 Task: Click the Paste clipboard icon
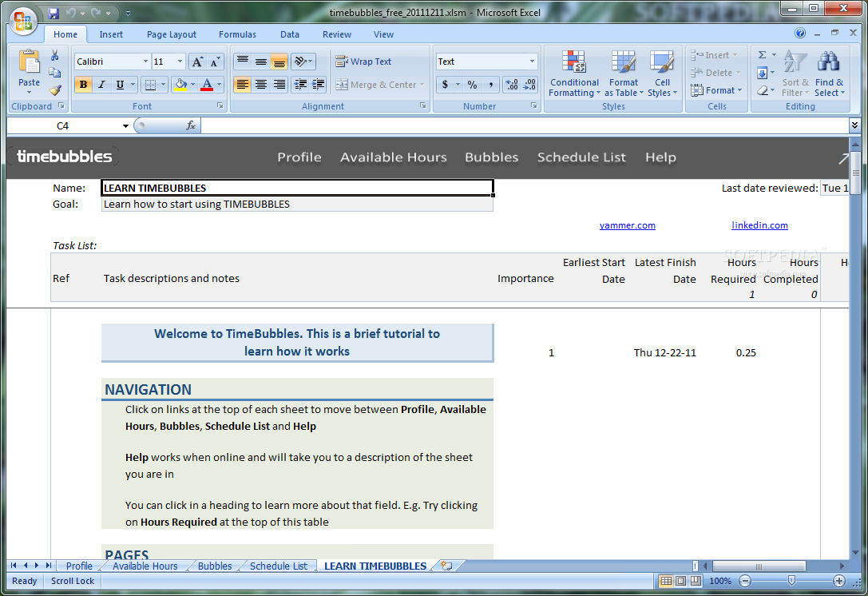(29, 62)
